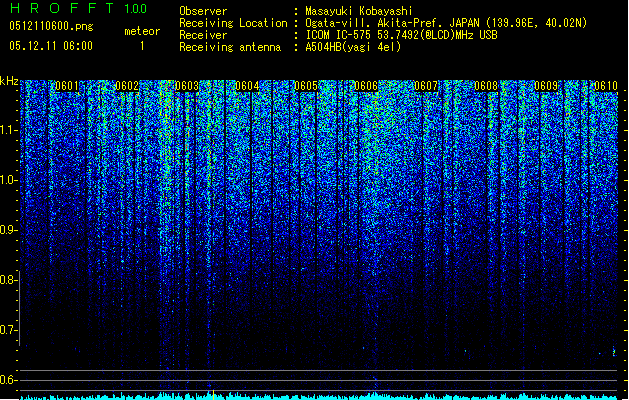Click the date stamp 05.12.11 06:00

51,46
